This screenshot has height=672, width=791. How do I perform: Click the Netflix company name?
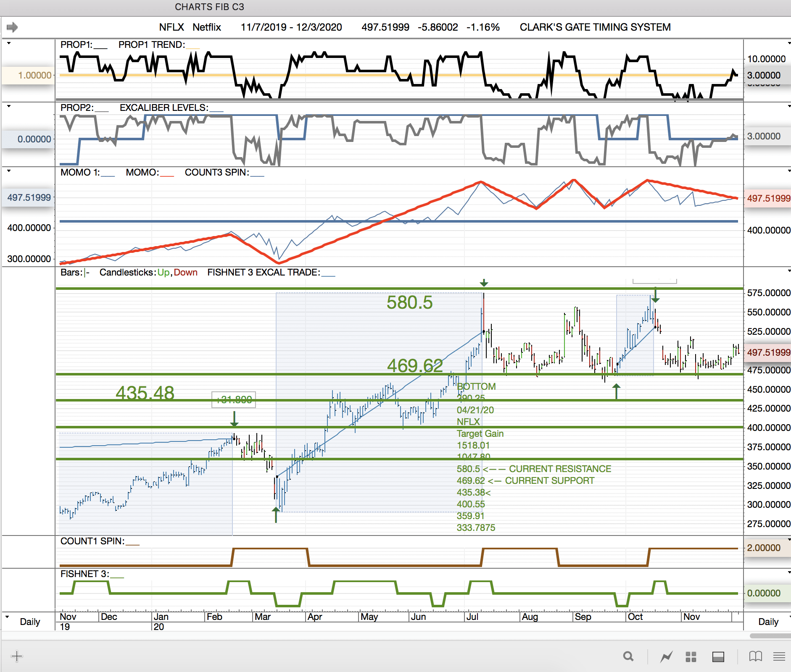(207, 27)
